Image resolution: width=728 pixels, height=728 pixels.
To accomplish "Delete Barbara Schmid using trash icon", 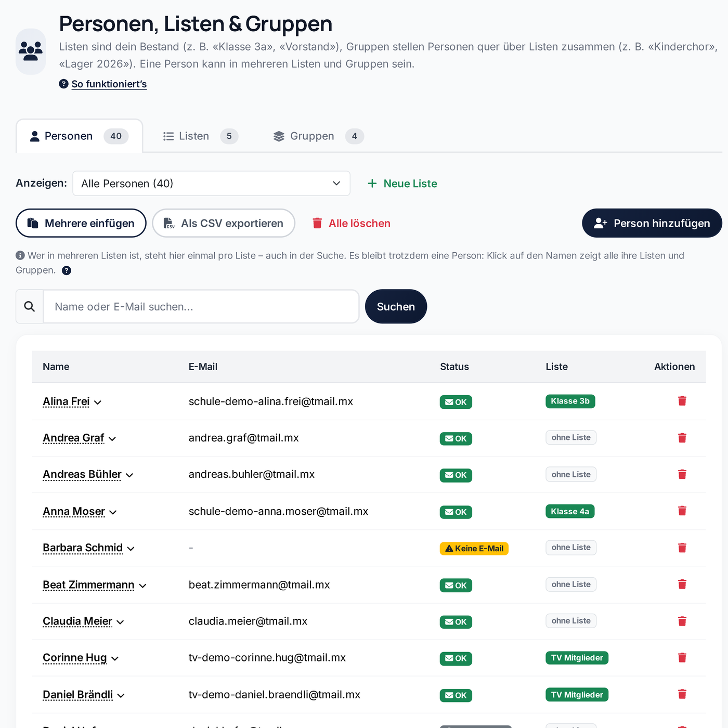I will [682, 548].
